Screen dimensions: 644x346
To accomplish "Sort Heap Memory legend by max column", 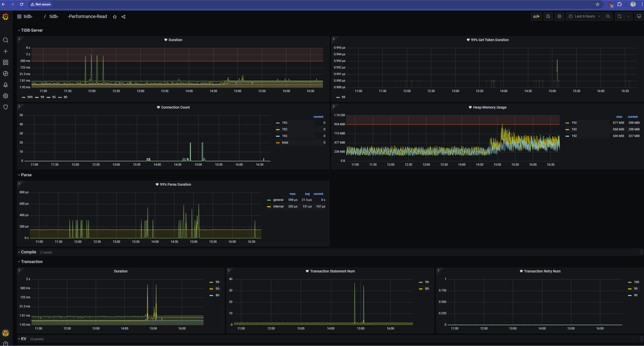I will click(x=619, y=117).
